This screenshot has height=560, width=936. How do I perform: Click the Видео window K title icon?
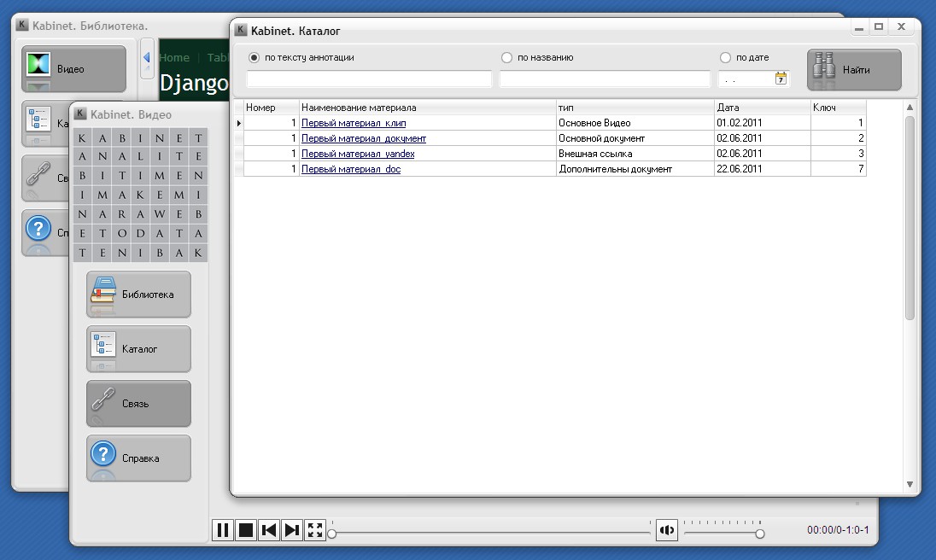click(x=80, y=114)
